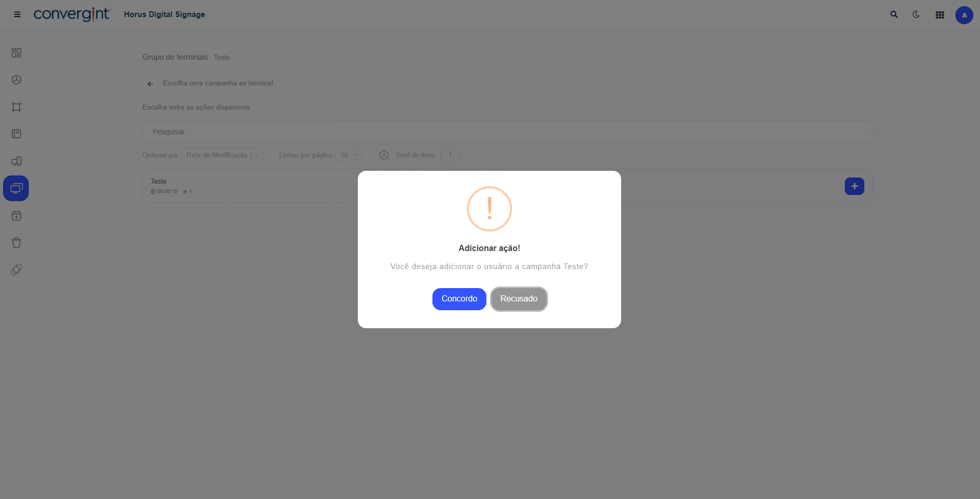The image size is (980, 499).
Task: Open dashboard icon in sidebar
Action: (16, 52)
